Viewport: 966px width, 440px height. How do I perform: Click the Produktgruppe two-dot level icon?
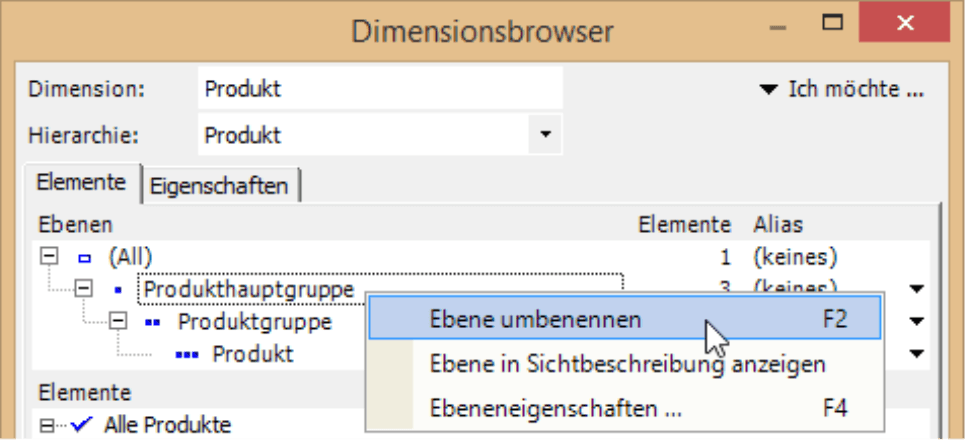pyautogui.click(x=153, y=322)
